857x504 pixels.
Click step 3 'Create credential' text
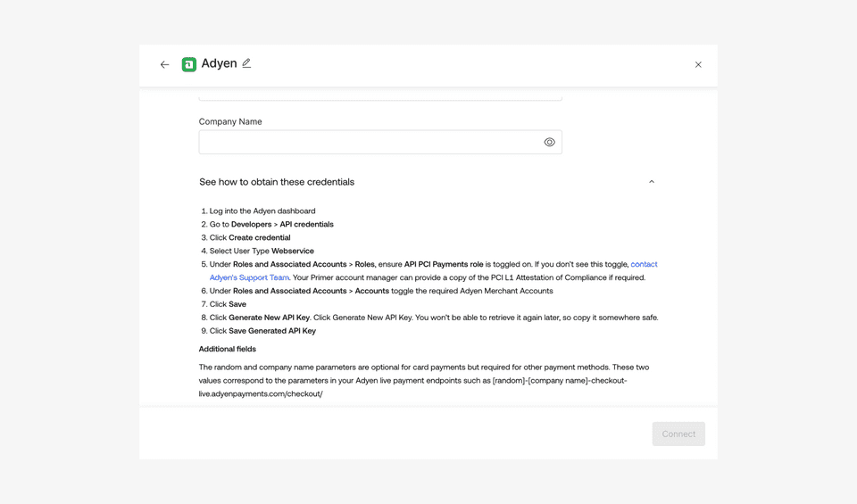point(259,237)
